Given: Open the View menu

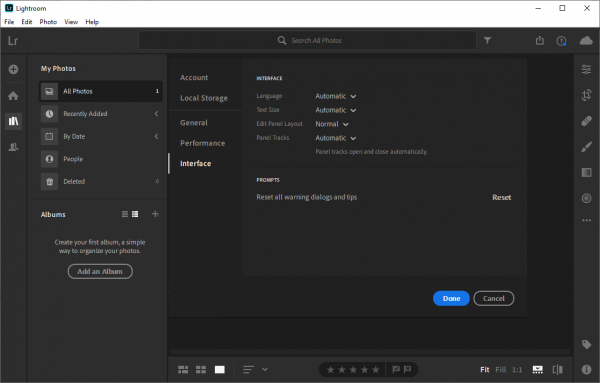Looking at the screenshot, I should [x=71, y=22].
